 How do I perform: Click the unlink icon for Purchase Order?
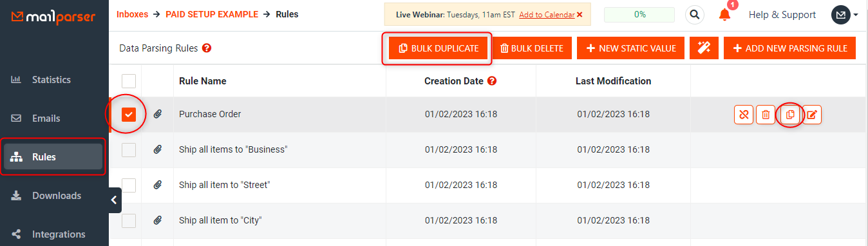click(x=744, y=115)
